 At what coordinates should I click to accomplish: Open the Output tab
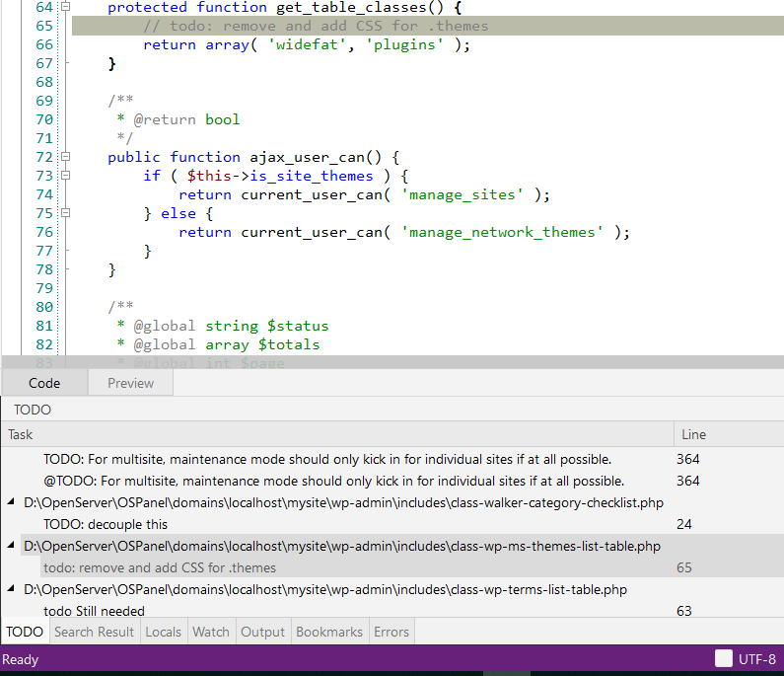[x=262, y=632]
